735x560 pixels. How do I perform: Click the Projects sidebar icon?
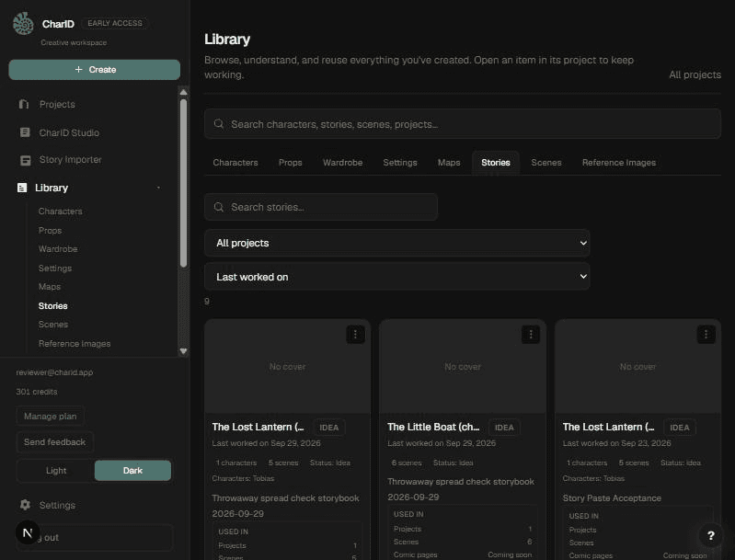pyautogui.click(x=24, y=104)
